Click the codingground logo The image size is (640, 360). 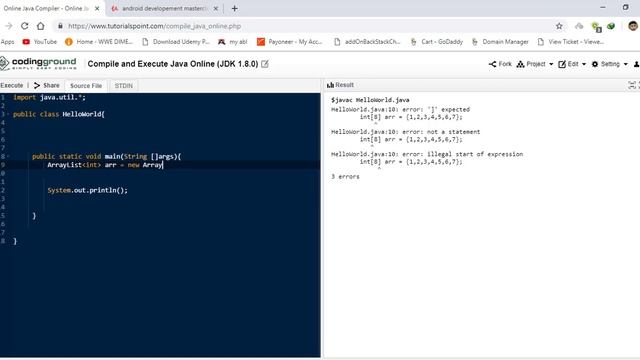pyautogui.click(x=38, y=63)
